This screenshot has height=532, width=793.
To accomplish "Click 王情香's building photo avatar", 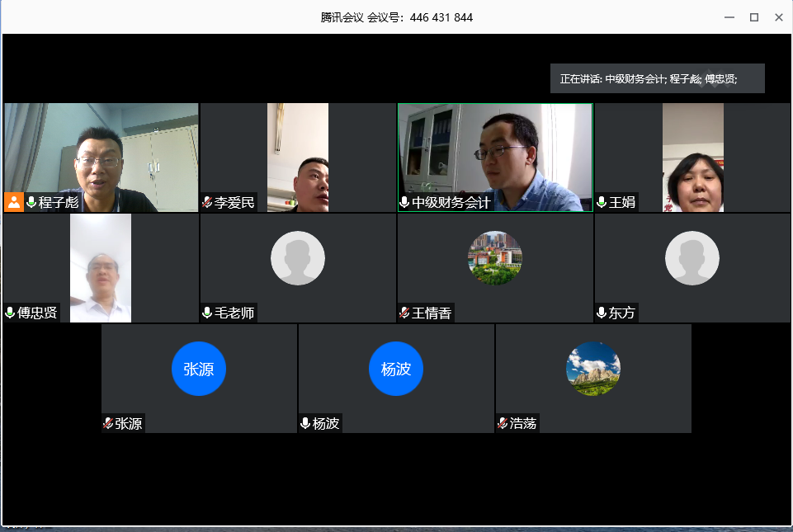I will tap(495, 258).
